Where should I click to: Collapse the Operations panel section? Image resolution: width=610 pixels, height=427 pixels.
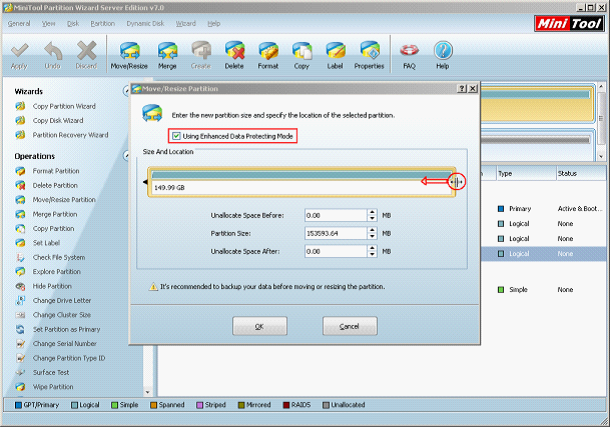(126, 156)
